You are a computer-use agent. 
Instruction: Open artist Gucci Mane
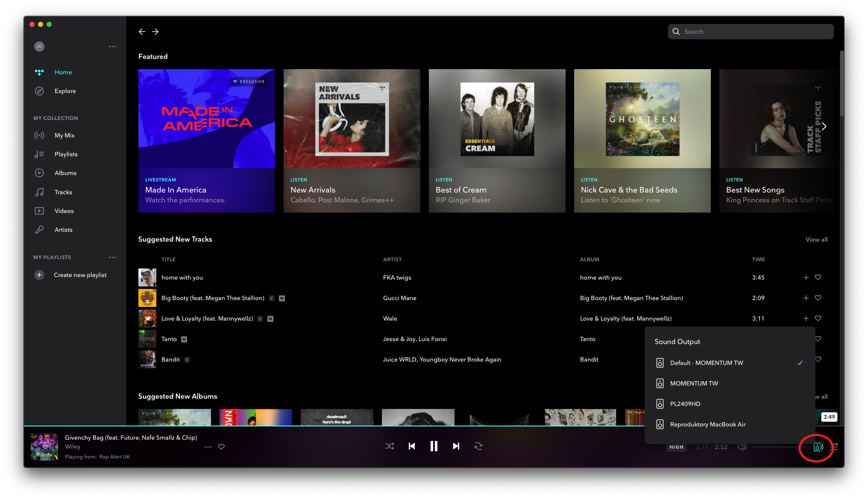tap(399, 298)
